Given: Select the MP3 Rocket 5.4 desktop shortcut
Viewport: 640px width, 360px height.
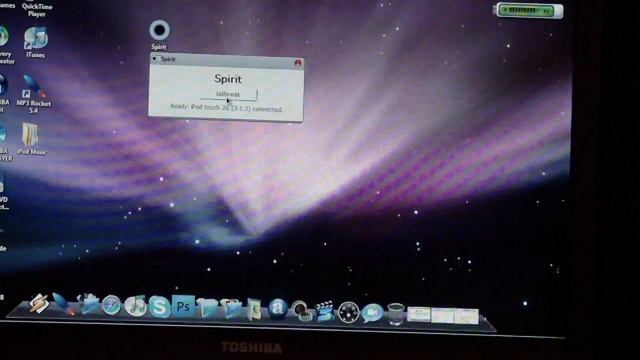Looking at the screenshot, I should pyautogui.click(x=34, y=94).
